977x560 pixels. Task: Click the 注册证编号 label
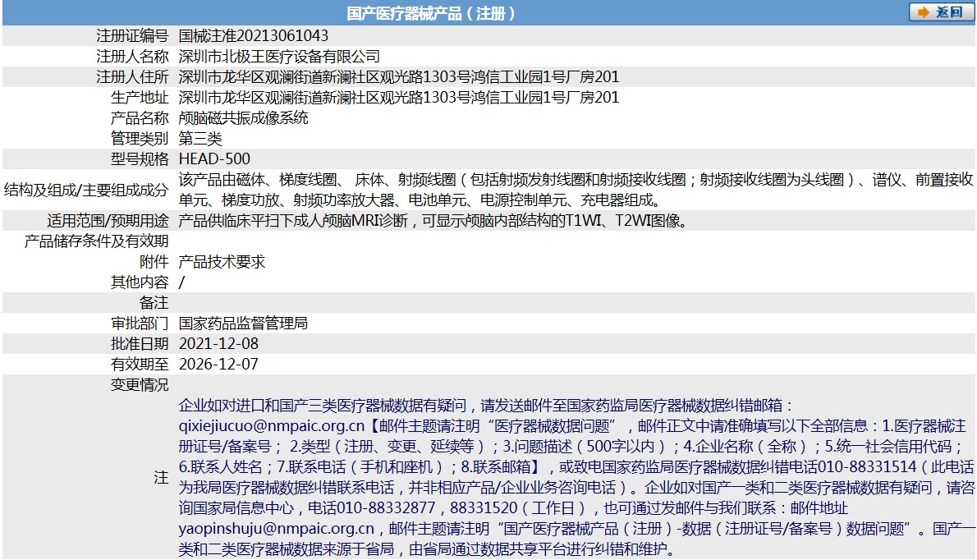click(x=132, y=36)
